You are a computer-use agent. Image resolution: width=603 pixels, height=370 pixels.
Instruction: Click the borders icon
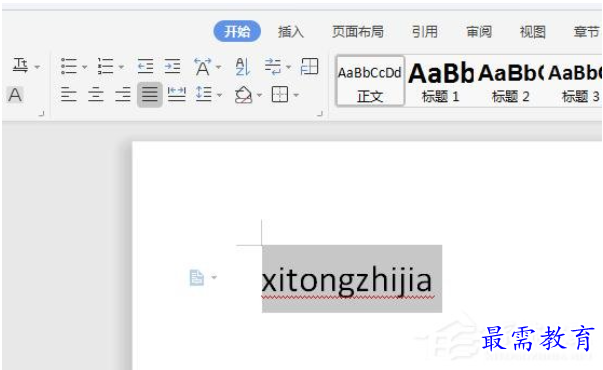point(280,95)
